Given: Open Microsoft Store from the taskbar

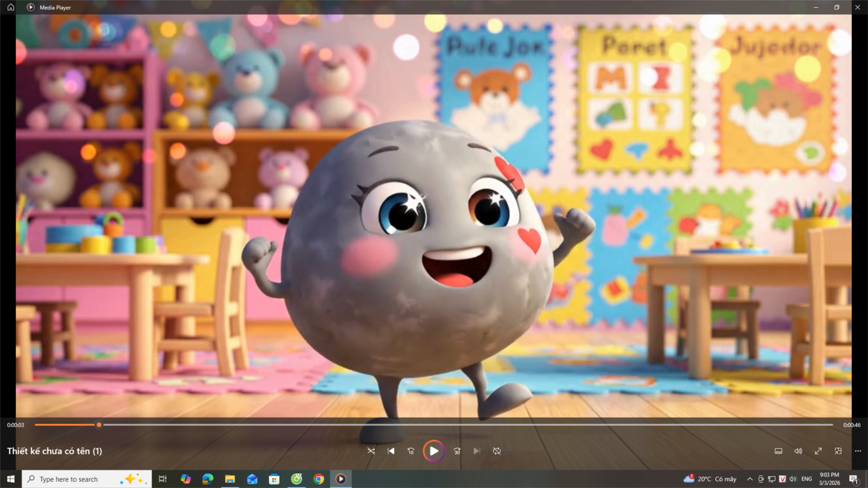Looking at the screenshot, I should tap(274, 479).
